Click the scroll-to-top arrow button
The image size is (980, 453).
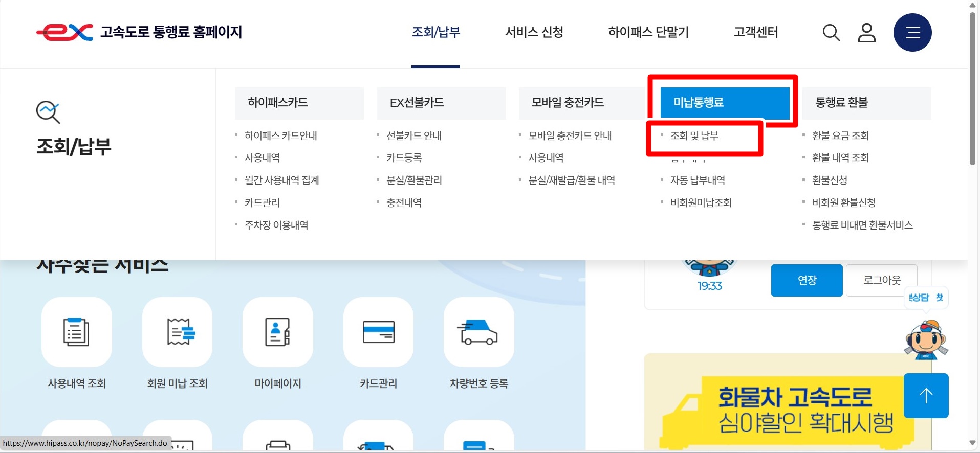click(x=926, y=396)
